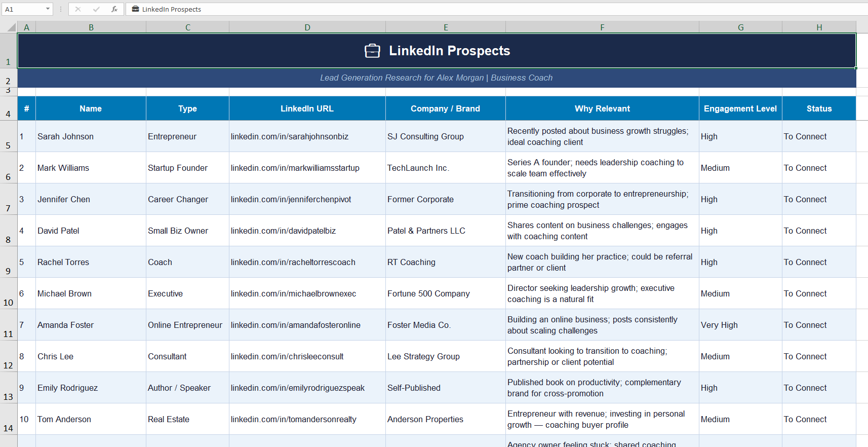Select row 5 header

pyautogui.click(x=8, y=136)
